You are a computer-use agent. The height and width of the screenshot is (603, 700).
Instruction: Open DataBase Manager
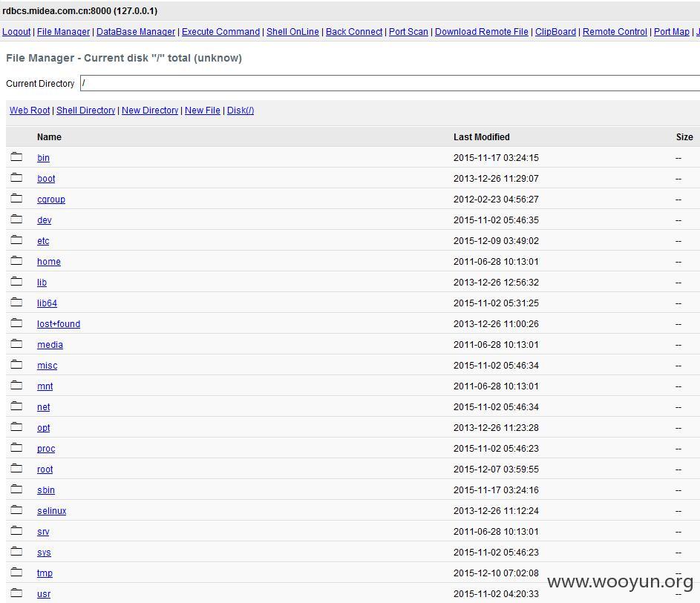tap(136, 32)
